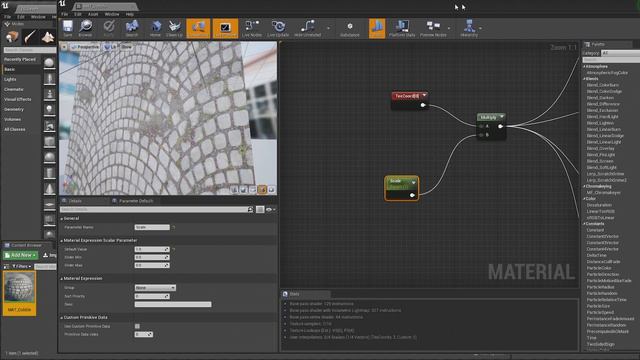Viewport: 640px width, 360px height.
Task: Toggle the Connectors toolbar button
Action: 198,28
